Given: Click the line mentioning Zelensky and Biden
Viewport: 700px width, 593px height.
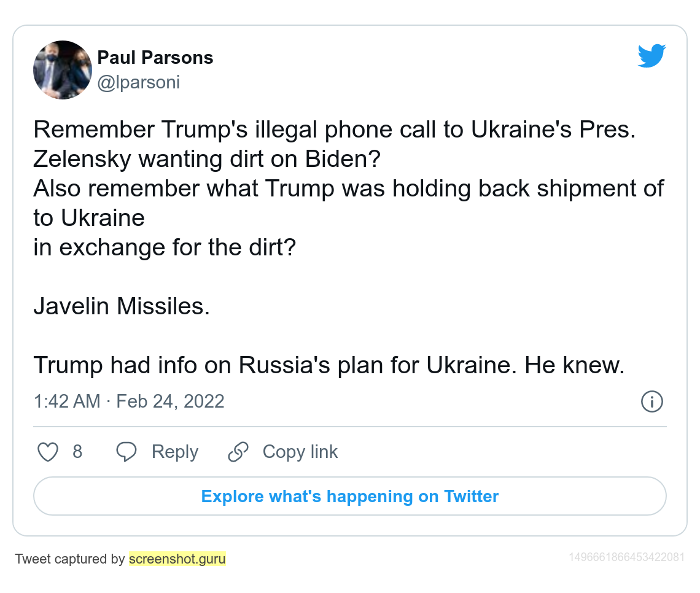Looking at the screenshot, I should [x=207, y=159].
